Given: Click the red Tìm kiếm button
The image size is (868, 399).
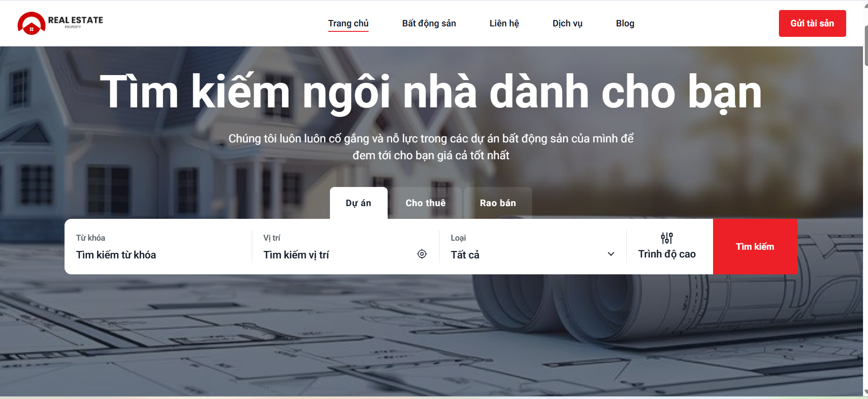Looking at the screenshot, I should (755, 247).
